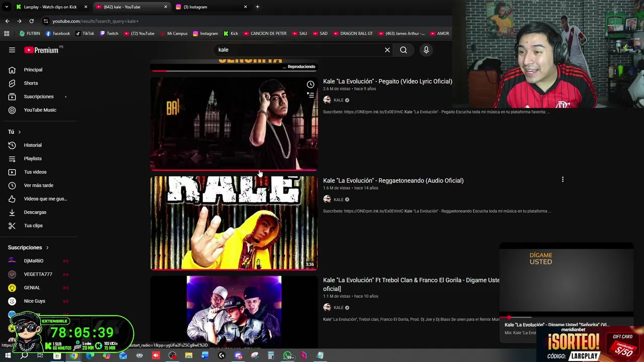Open AMOR bookmark

pyautogui.click(x=440, y=34)
